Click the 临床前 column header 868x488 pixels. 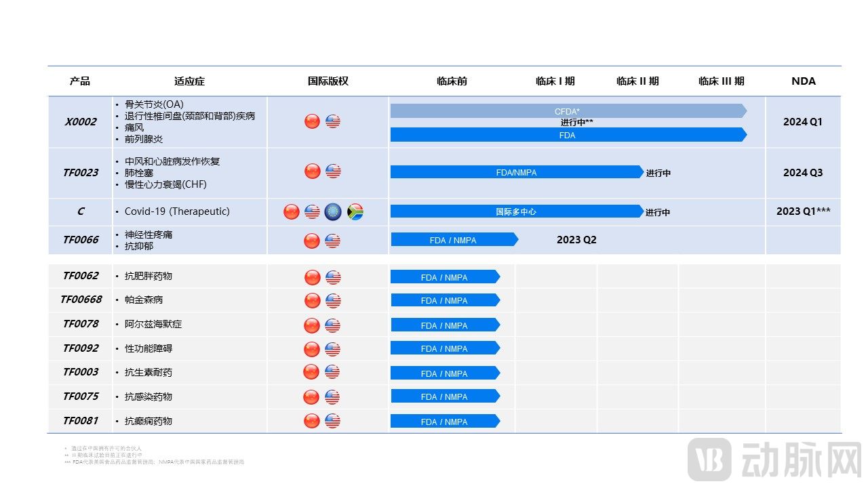(x=450, y=81)
